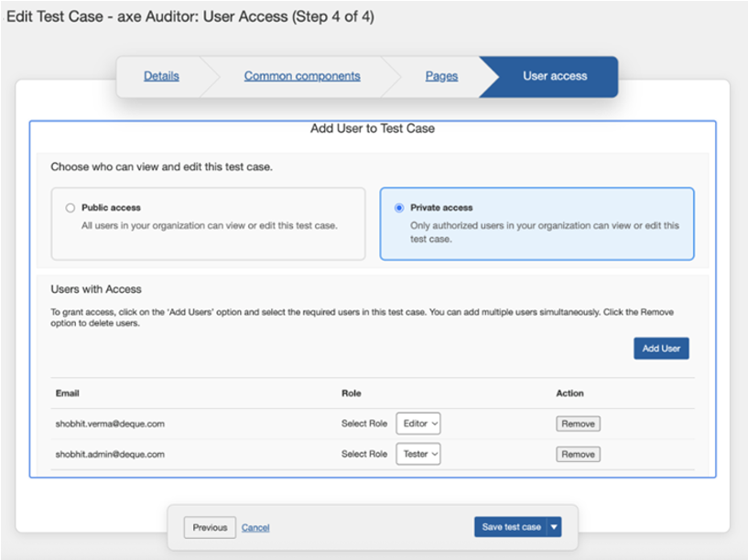Viewport: 748px width, 560px height.
Task: Click the Role column header
Action: click(x=352, y=393)
